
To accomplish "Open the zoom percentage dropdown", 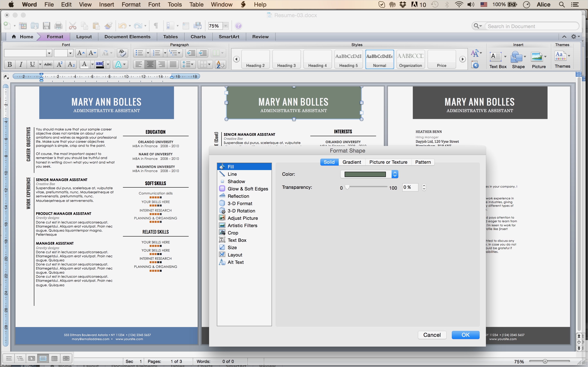I will tap(226, 26).
